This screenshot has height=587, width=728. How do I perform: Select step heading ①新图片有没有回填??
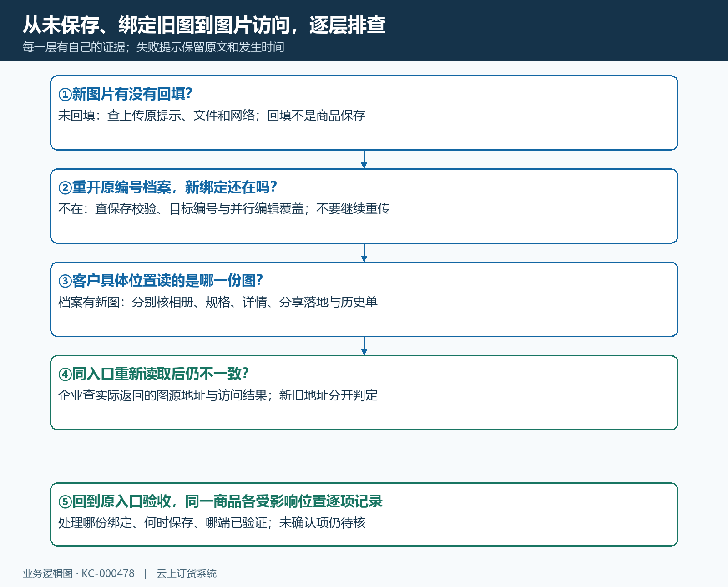pyautogui.click(x=126, y=94)
